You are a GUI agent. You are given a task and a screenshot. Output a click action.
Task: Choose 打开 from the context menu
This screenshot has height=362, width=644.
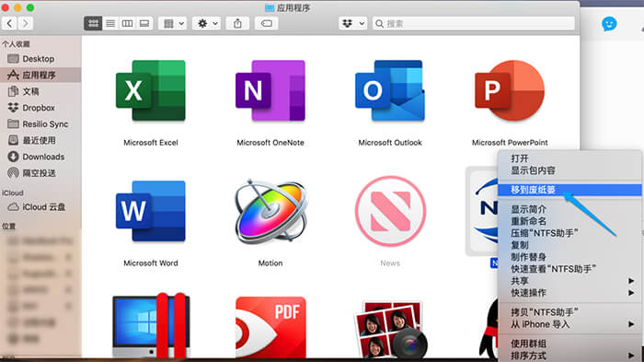[x=569, y=158]
